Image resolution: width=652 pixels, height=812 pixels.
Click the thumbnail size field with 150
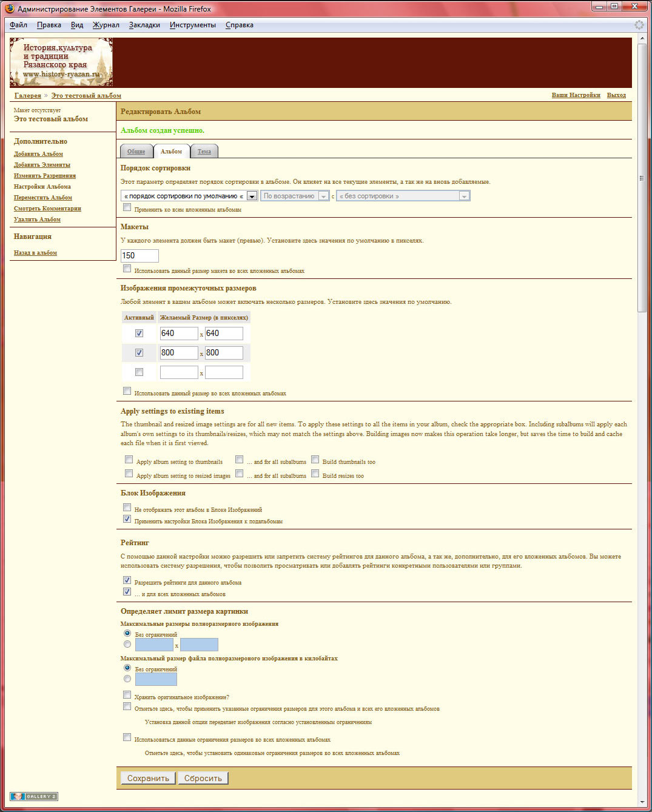(x=139, y=256)
